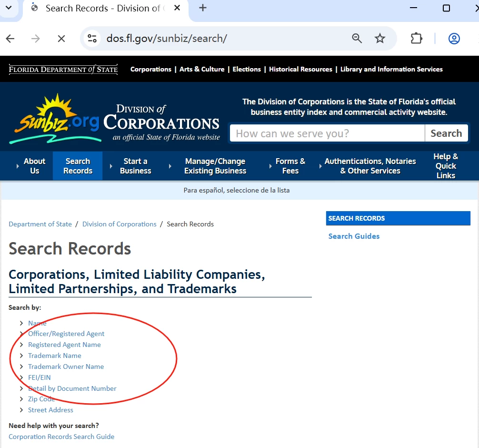Image resolution: width=479 pixels, height=448 pixels.
Task: Click the zoom magnifier icon in address bar
Action: point(357,39)
